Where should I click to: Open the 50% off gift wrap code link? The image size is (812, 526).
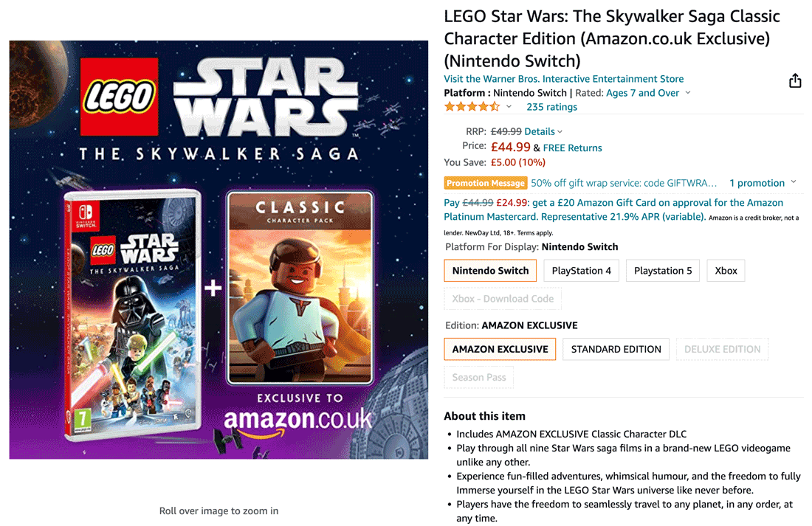[x=624, y=183]
